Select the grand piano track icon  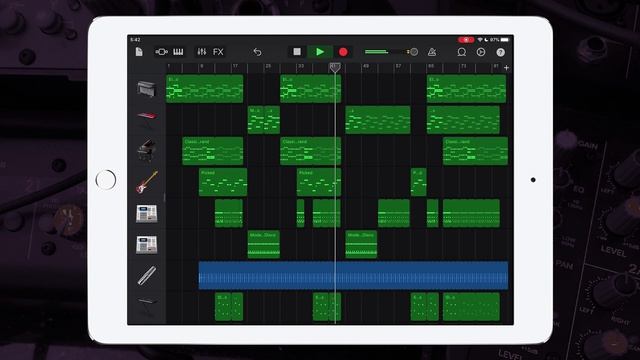tap(147, 150)
